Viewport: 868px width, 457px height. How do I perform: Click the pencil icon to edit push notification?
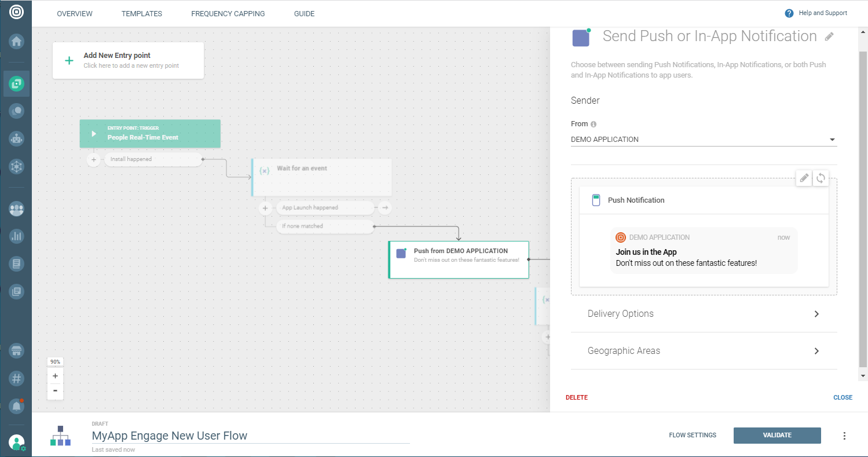pos(804,178)
